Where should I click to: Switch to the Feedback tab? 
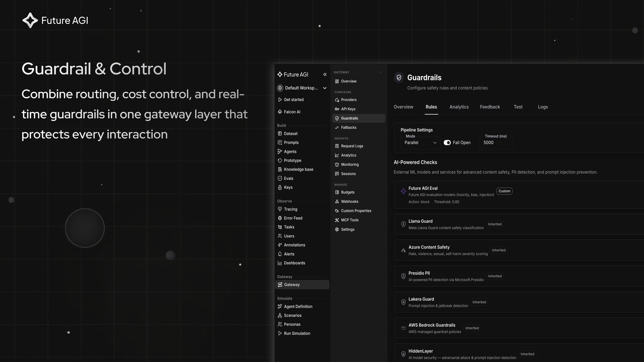(490, 107)
